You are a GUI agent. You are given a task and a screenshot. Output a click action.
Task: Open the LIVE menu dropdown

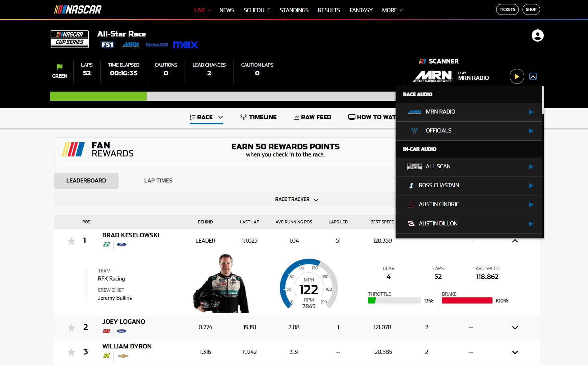coord(203,10)
